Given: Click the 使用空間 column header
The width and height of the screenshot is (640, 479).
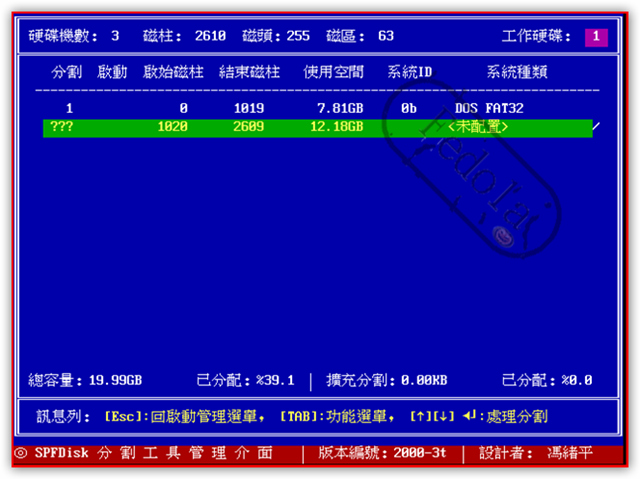Looking at the screenshot, I should (333, 73).
